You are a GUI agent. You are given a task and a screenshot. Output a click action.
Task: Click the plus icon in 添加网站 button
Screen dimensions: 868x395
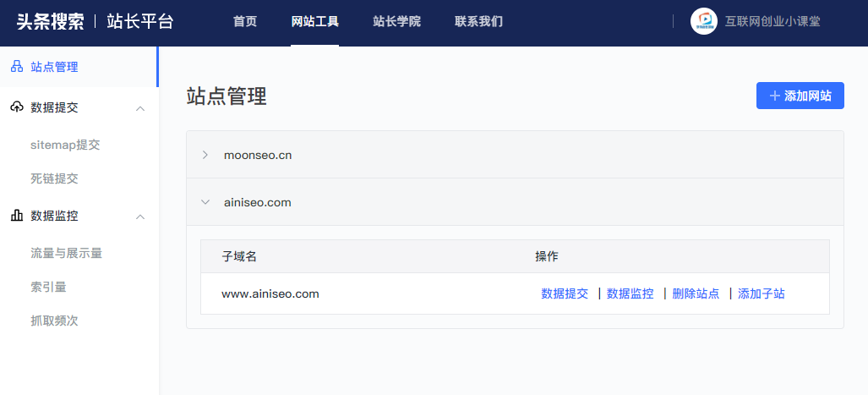[774, 96]
